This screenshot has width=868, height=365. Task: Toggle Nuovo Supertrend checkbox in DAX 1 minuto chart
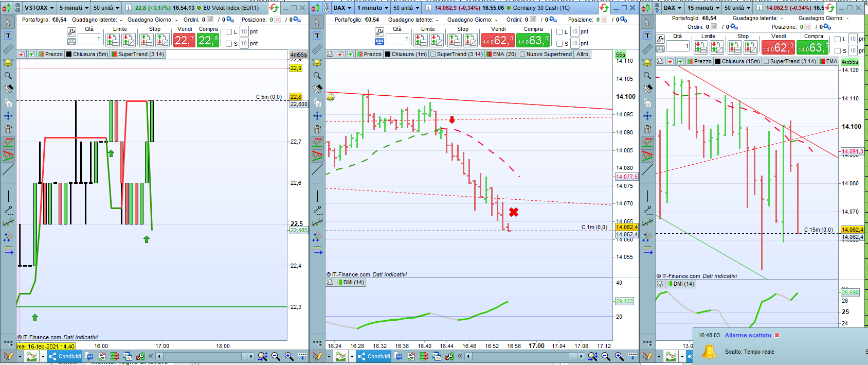click(x=522, y=54)
